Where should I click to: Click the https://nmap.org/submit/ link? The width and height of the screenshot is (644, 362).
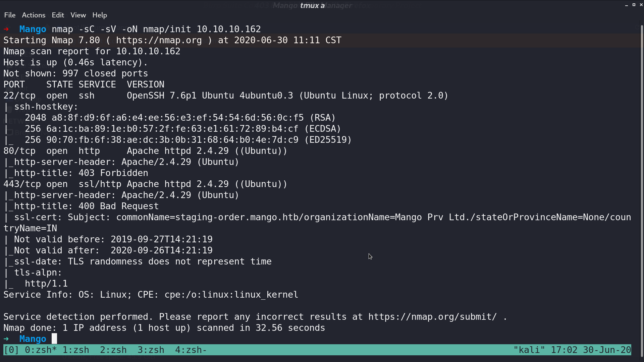point(432,317)
